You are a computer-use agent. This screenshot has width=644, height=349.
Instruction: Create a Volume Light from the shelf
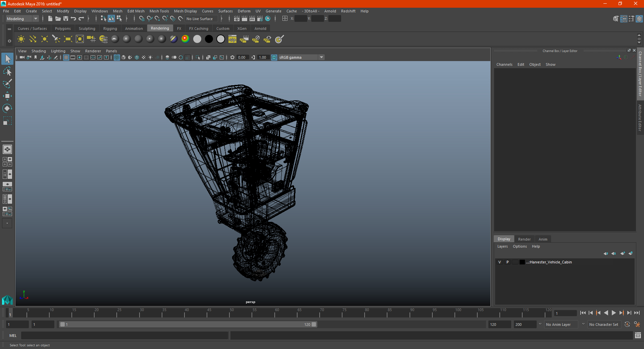point(80,39)
